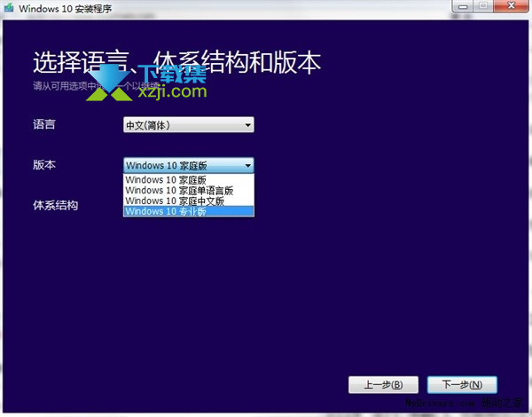Choose Windows 10 家庭单语言版 option
The width and height of the screenshot is (532, 417).
189,190
